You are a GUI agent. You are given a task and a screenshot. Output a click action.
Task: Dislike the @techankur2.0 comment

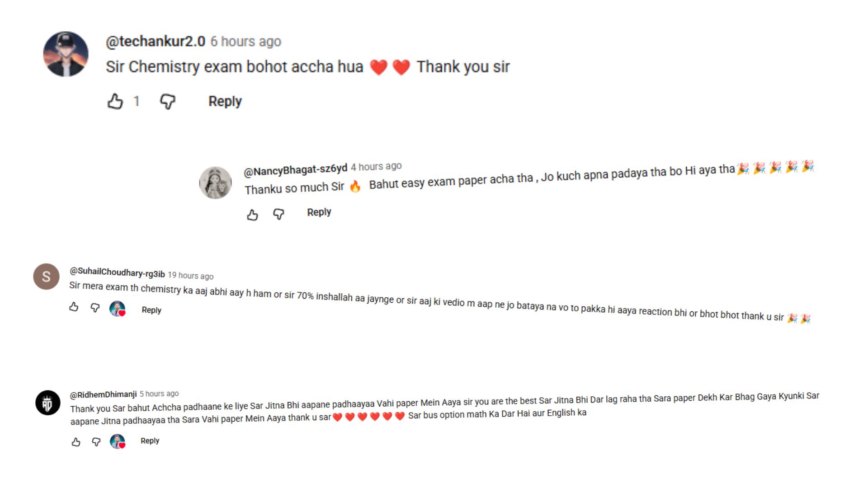click(x=167, y=101)
